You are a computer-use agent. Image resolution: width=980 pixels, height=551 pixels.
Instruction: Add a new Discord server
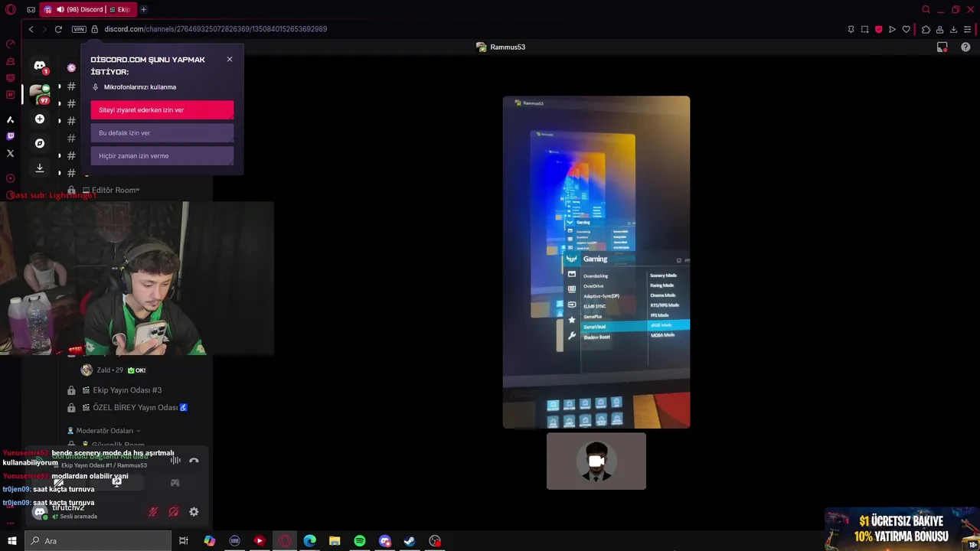click(x=40, y=119)
